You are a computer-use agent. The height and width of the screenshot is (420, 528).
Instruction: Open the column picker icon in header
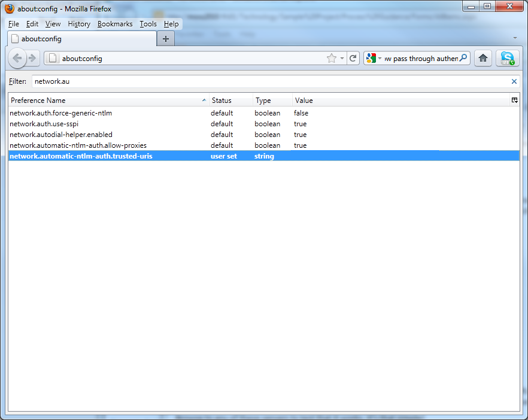point(514,101)
